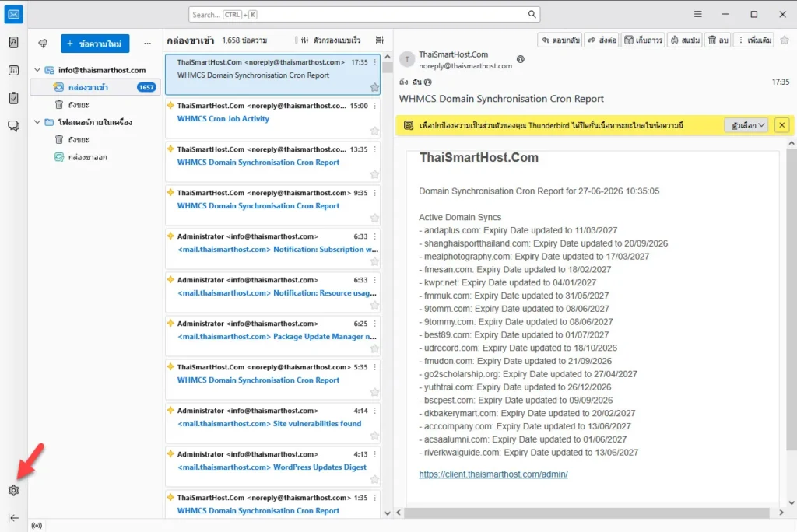Open the Chat space
This screenshot has height=532, width=797.
[x=14, y=125]
